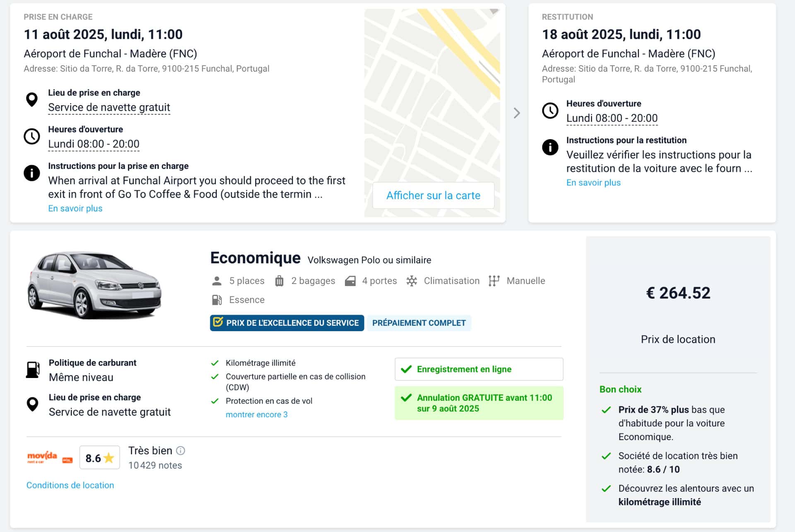Image resolution: width=795 pixels, height=532 pixels.
Task: Open 'En savoir plus' under return instructions
Action: (x=593, y=183)
